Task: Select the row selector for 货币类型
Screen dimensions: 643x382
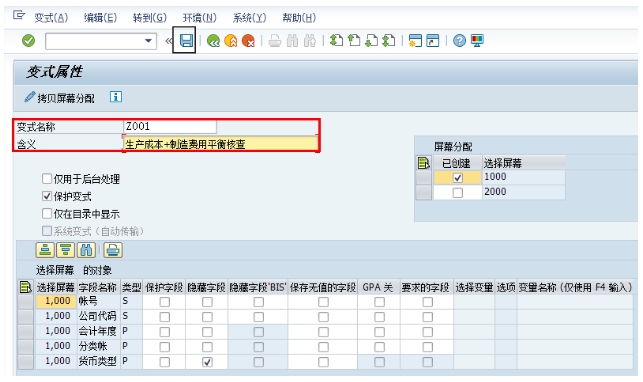Action: (26, 362)
